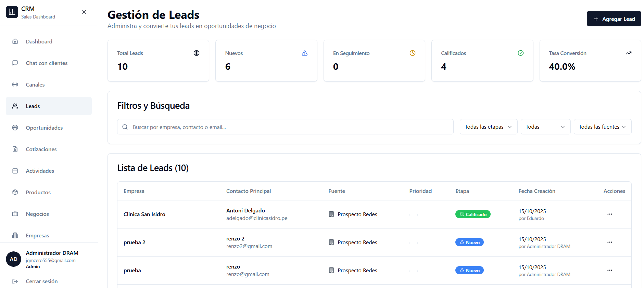This screenshot has height=288, width=644.
Task: Open actions menu for prueba 2 lead
Action: 609,242
